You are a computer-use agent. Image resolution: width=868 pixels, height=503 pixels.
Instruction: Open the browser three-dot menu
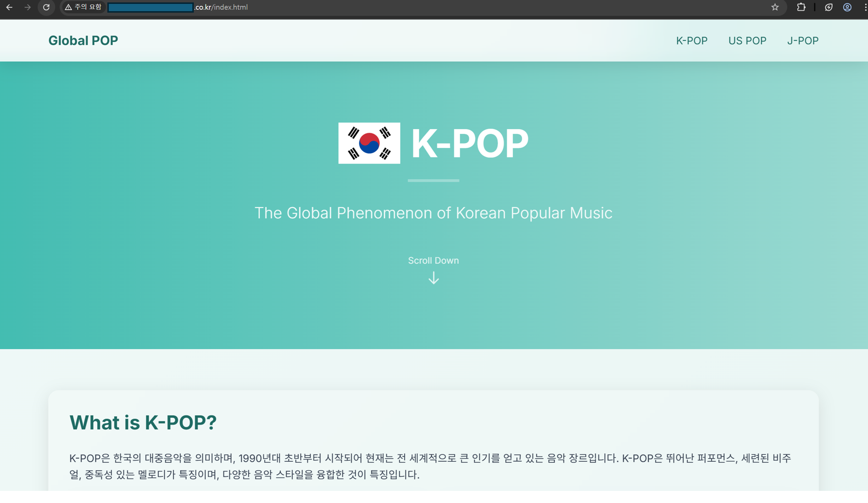[x=865, y=7]
